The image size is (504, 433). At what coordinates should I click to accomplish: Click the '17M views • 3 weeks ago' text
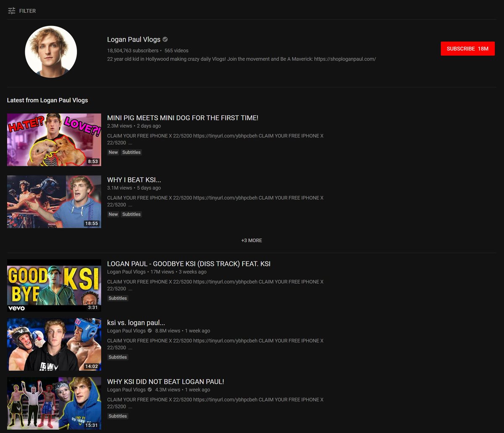click(x=178, y=272)
